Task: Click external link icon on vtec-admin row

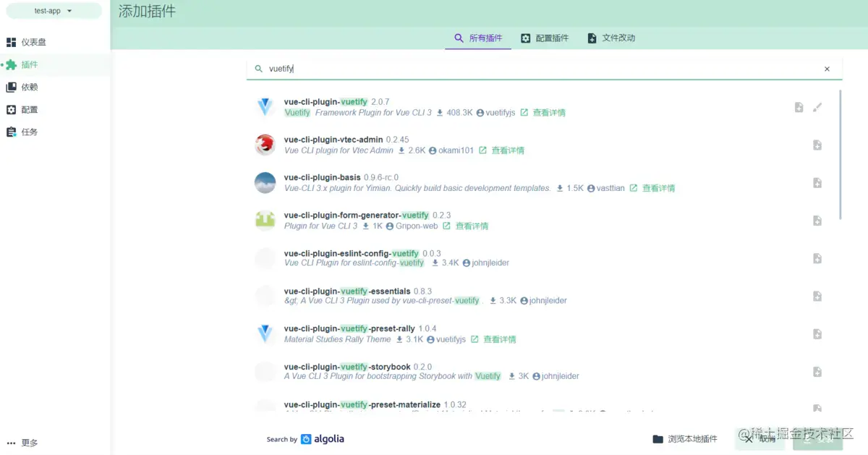Action: pyautogui.click(x=483, y=150)
